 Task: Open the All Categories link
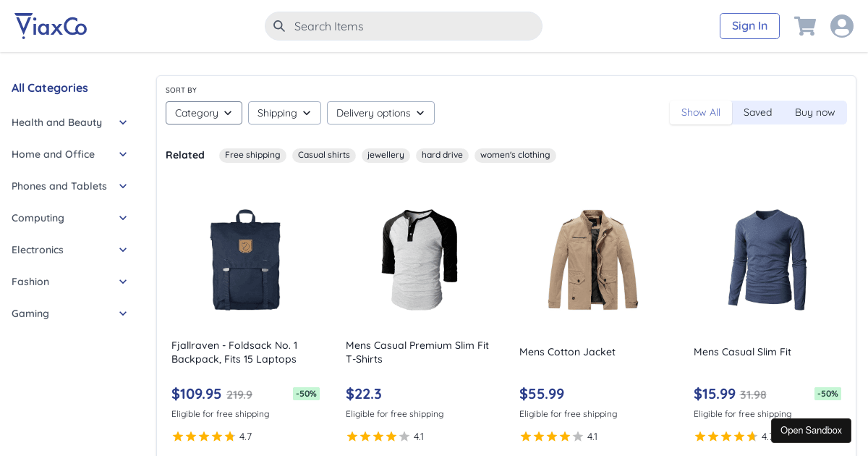(49, 88)
